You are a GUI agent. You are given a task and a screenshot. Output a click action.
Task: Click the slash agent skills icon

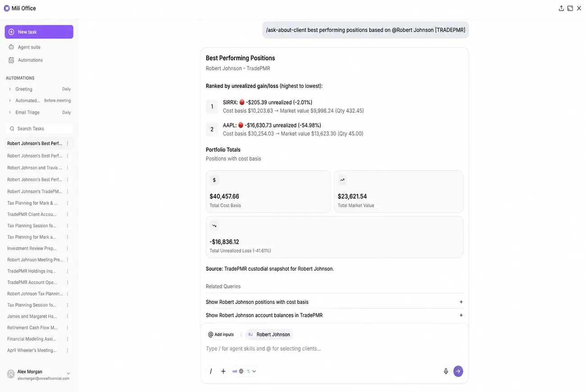pos(211,371)
